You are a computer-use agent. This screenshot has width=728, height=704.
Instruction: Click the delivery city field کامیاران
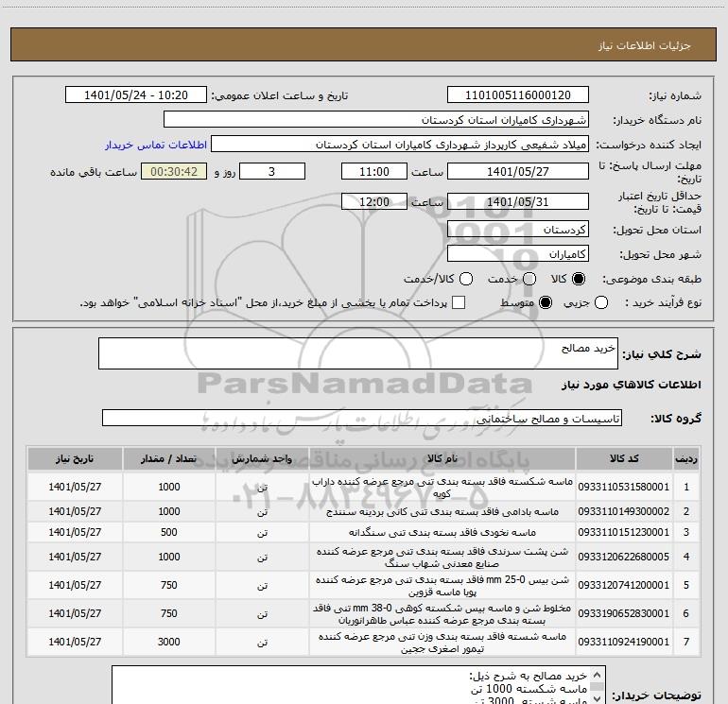518,254
